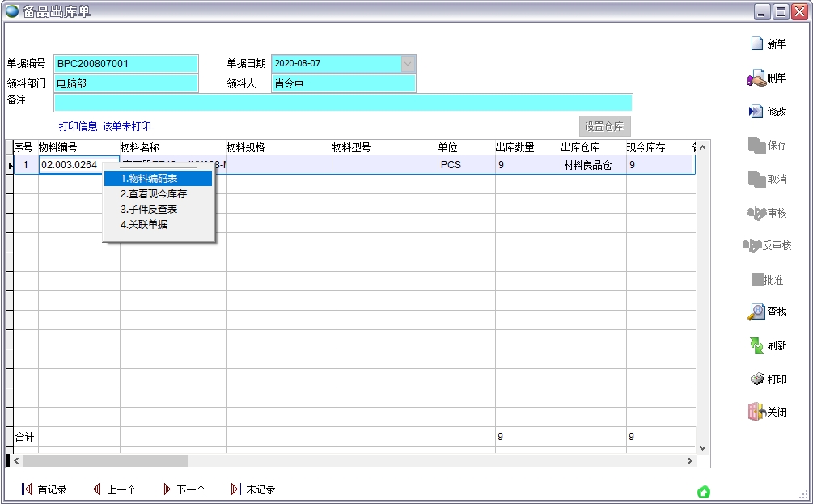Click the 新单 (new order) icon

point(757,44)
